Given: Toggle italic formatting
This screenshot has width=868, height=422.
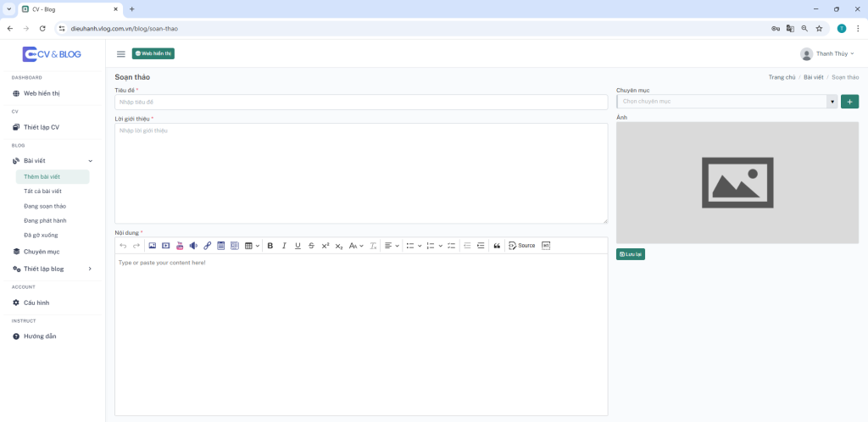Looking at the screenshot, I should (284, 246).
